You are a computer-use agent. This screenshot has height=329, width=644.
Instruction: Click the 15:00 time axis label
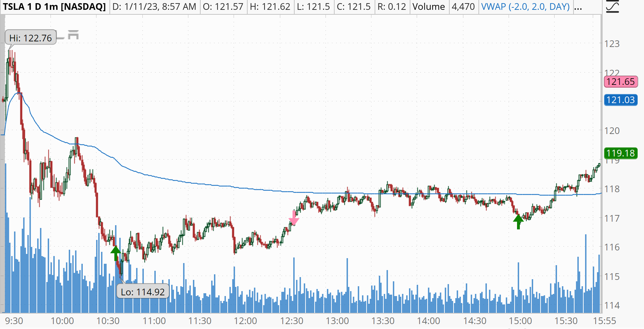coord(521,321)
